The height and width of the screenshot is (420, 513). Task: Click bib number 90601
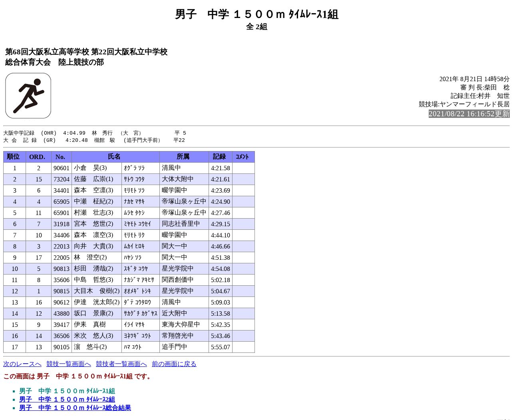[x=62, y=168]
